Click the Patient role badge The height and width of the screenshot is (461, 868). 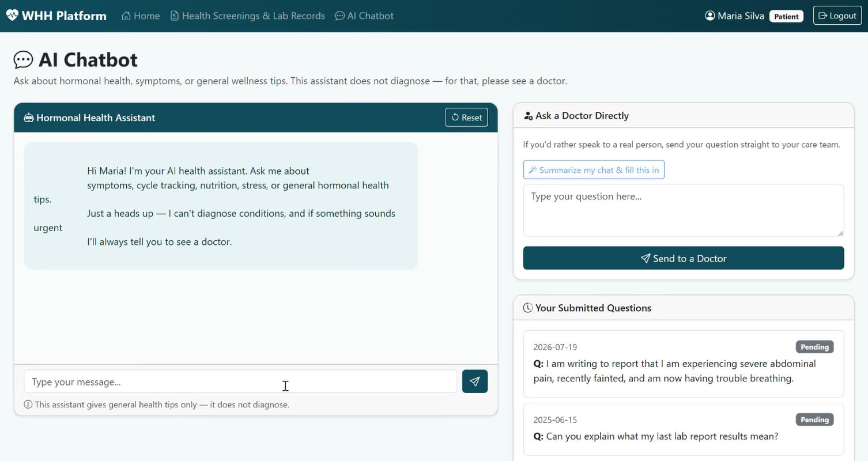click(x=786, y=16)
